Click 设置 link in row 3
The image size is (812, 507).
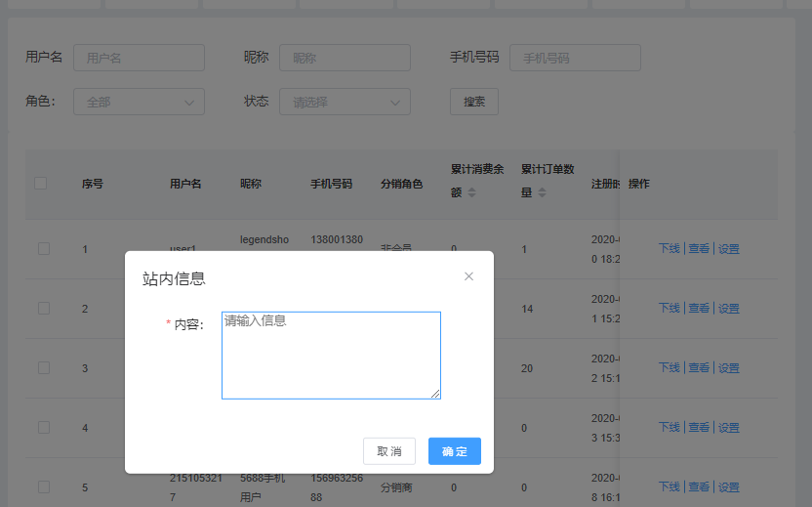click(729, 368)
